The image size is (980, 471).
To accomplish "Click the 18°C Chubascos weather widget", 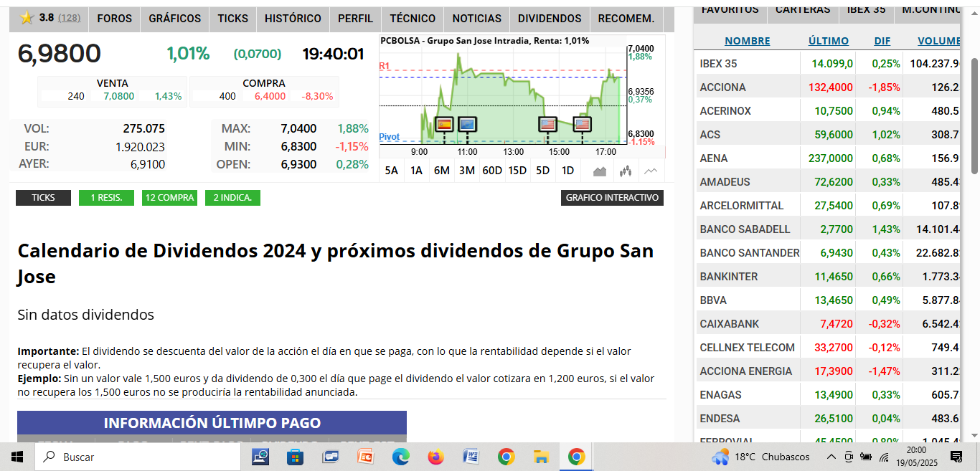I will click(x=761, y=457).
